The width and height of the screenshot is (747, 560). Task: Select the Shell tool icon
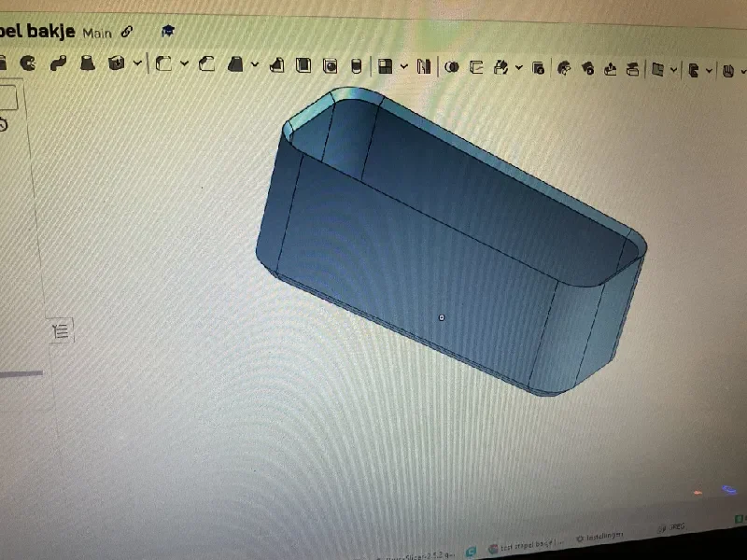(x=303, y=64)
